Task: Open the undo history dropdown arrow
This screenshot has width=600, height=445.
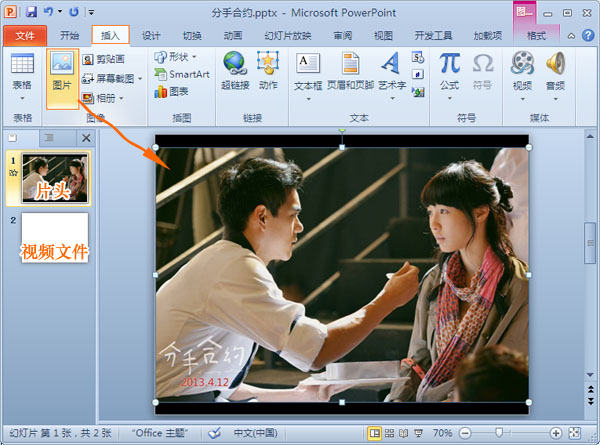Action: point(60,12)
